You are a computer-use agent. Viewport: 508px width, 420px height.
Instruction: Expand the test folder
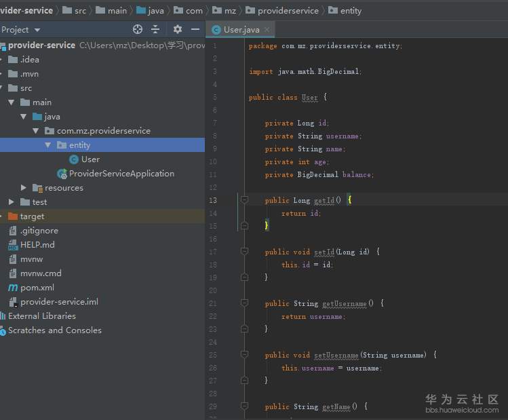click(x=12, y=202)
